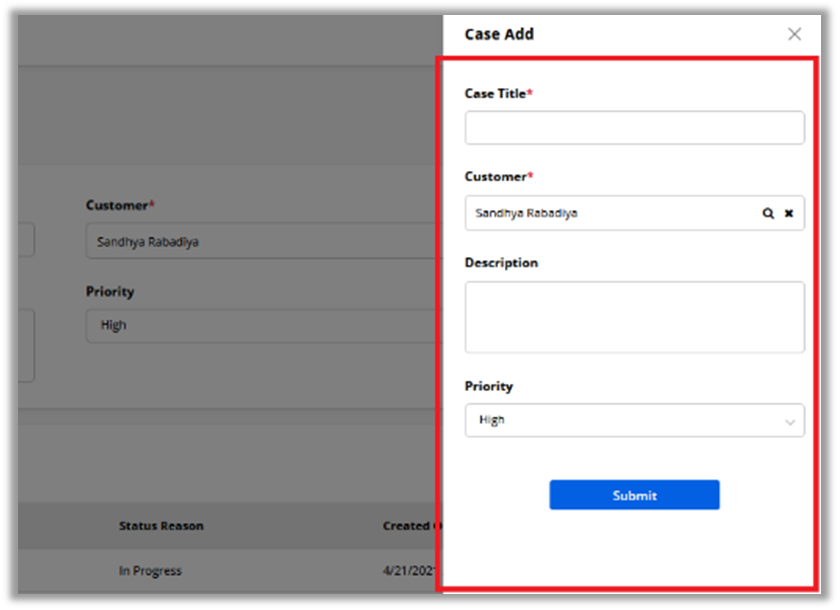Click 'High' value in Case Add Priority
The width and height of the screenshot is (840, 610).
(492, 420)
